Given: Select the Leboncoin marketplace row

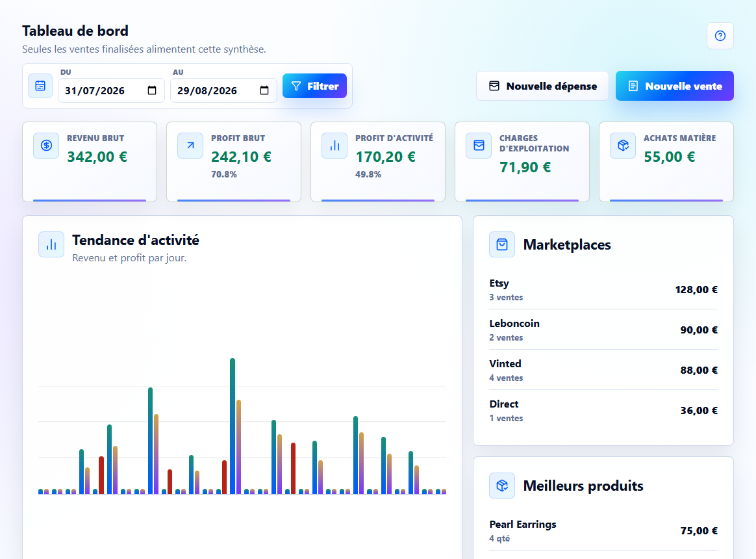Looking at the screenshot, I should 603,330.
